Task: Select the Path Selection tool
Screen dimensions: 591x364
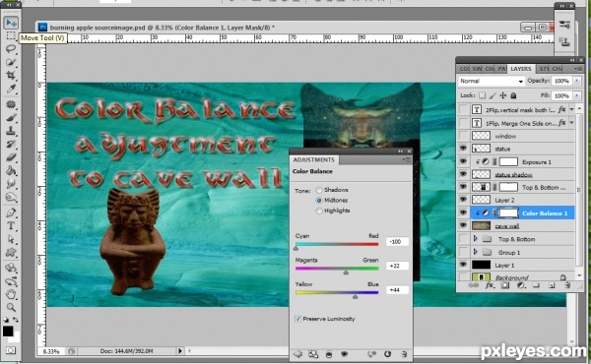Action: [11, 239]
